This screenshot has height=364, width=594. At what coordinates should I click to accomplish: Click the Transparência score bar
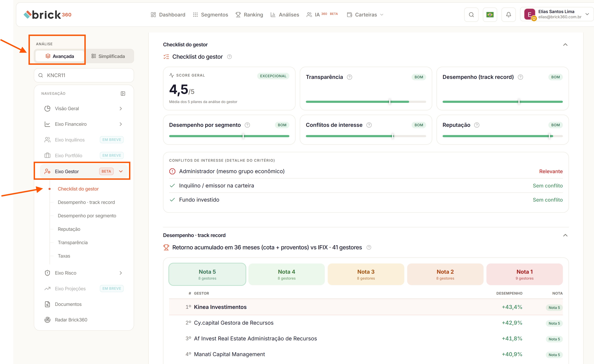366,102
